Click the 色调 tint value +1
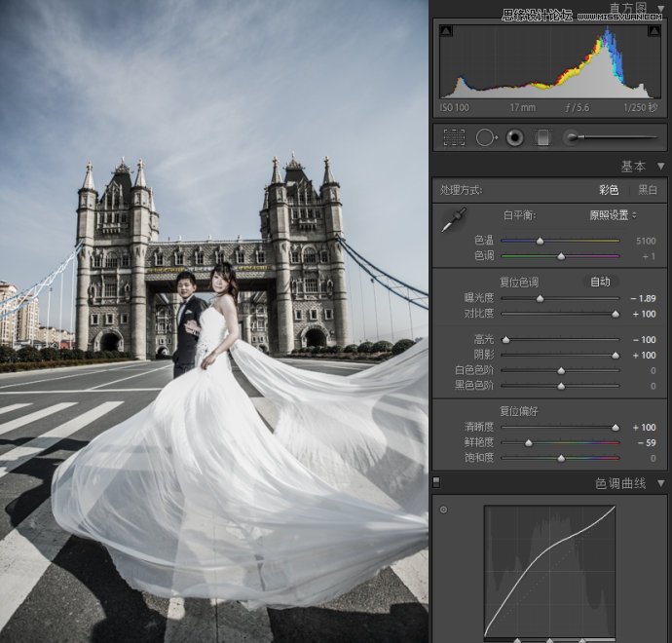 coord(649,256)
